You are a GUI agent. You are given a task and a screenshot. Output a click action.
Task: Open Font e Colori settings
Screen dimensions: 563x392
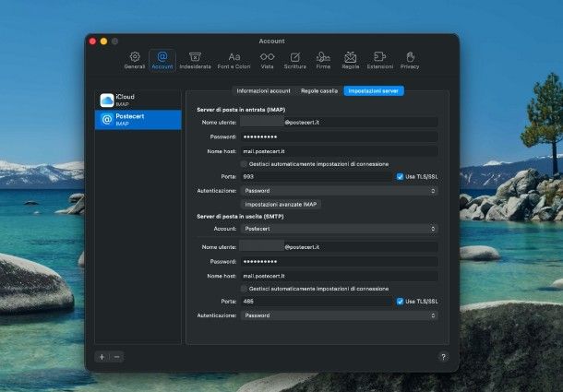coord(234,60)
